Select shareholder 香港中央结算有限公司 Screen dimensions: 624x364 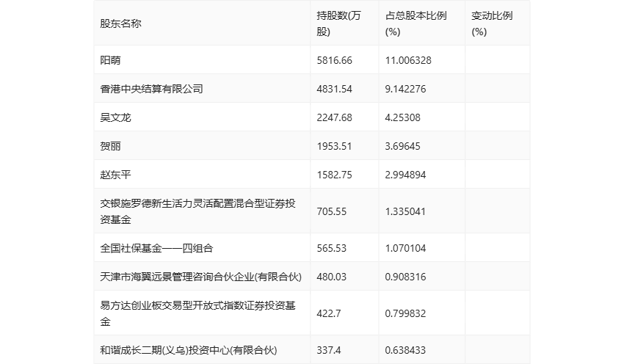tap(151, 89)
